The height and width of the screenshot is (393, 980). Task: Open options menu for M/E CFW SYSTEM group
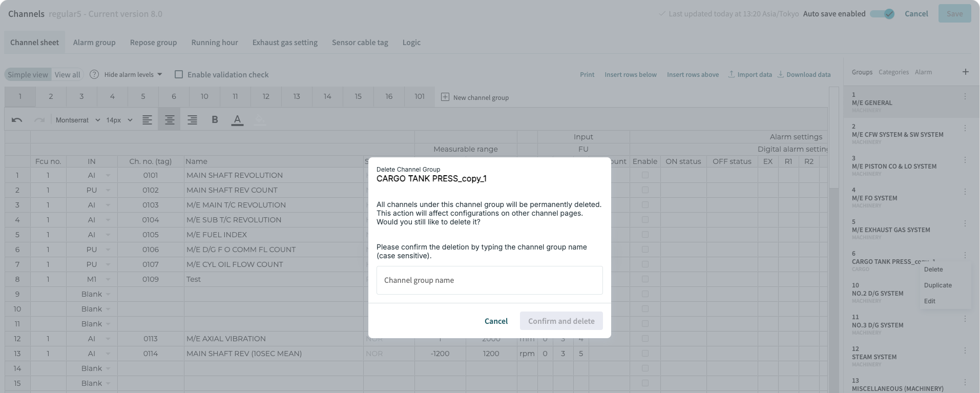tap(965, 128)
